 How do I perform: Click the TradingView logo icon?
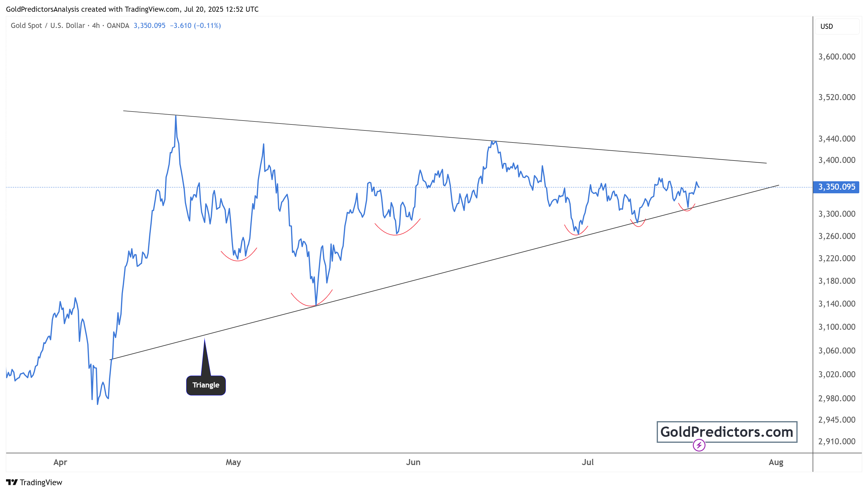tap(11, 482)
